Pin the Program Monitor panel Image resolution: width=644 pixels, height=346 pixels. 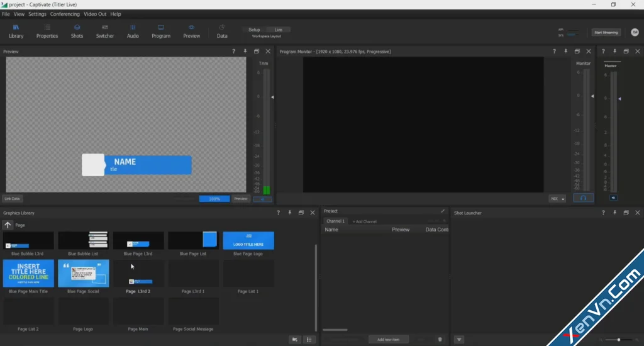(565, 52)
